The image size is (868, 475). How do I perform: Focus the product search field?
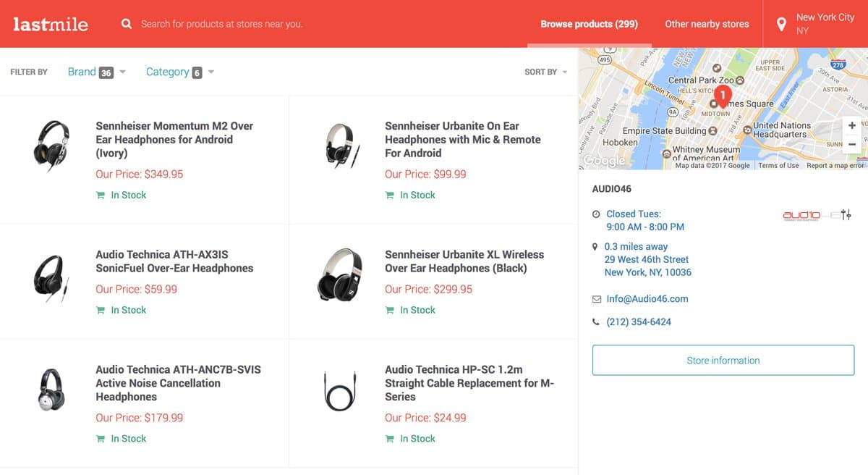pos(221,24)
